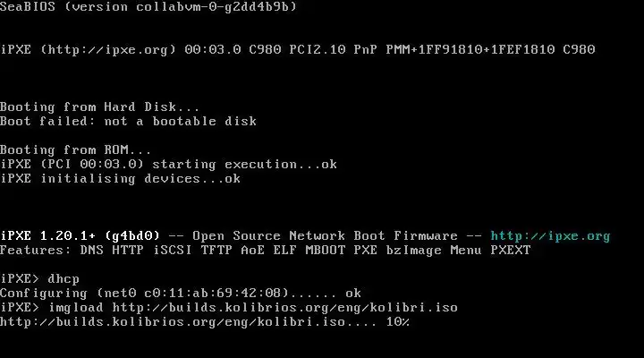The width and height of the screenshot is (644, 358).
Task: Click the 'iPXE initialising devices...ok' line
Action: point(121,179)
